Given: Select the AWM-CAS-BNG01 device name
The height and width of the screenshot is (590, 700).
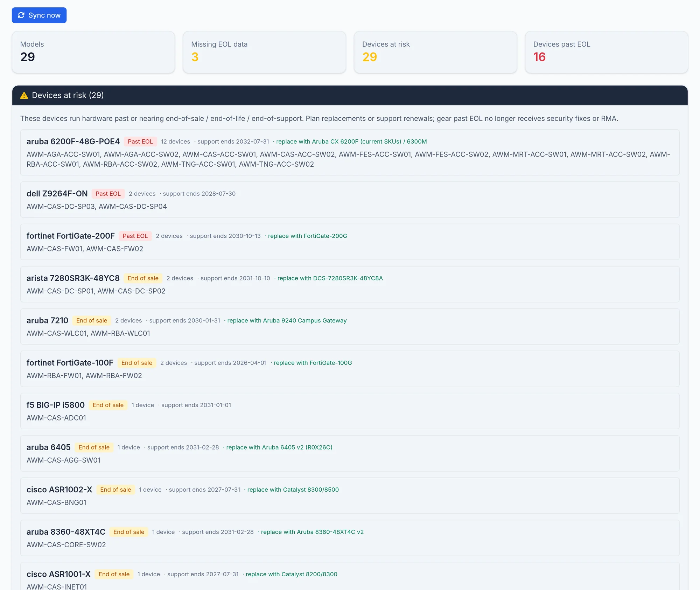Looking at the screenshot, I should [56, 503].
